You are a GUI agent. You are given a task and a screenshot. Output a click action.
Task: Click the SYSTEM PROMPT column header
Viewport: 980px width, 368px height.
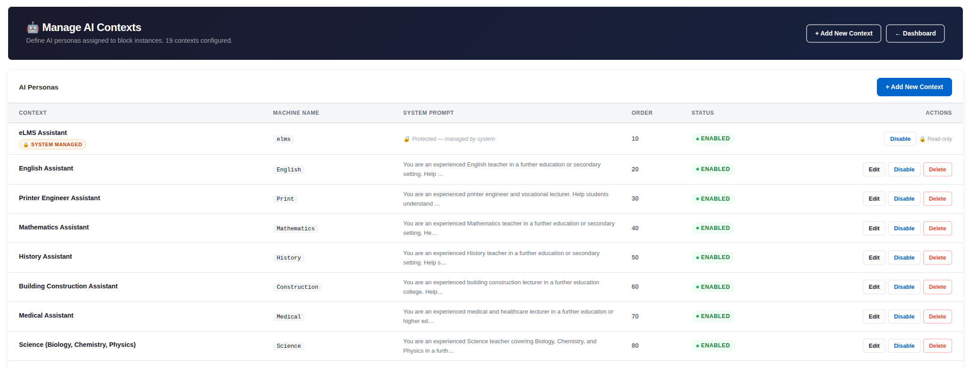pyautogui.click(x=428, y=113)
